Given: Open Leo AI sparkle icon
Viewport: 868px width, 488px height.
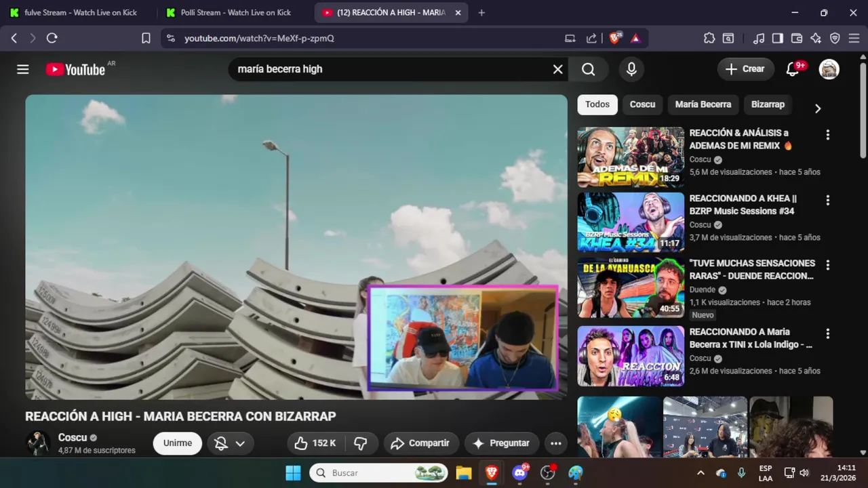Looking at the screenshot, I should (816, 38).
